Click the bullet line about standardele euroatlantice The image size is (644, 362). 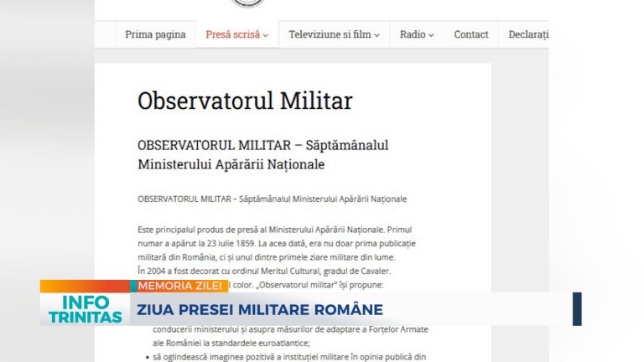click(x=231, y=343)
